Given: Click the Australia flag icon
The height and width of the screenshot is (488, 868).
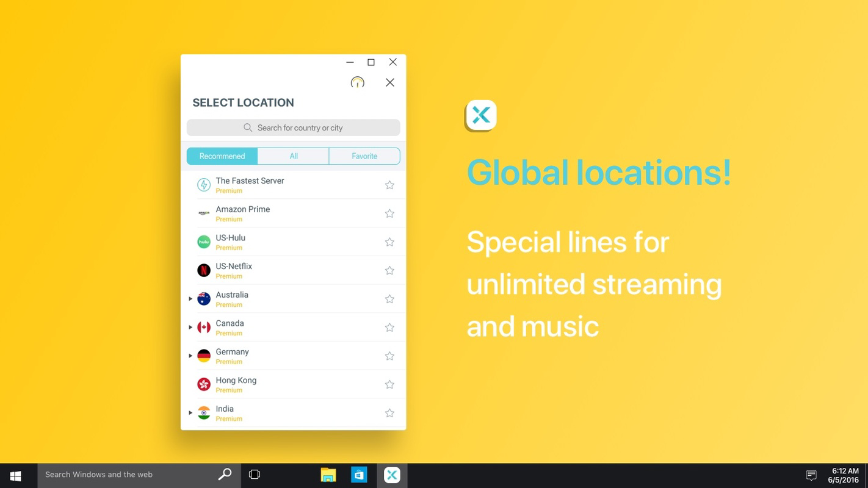Looking at the screenshot, I should pyautogui.click(x=204, y=299).
